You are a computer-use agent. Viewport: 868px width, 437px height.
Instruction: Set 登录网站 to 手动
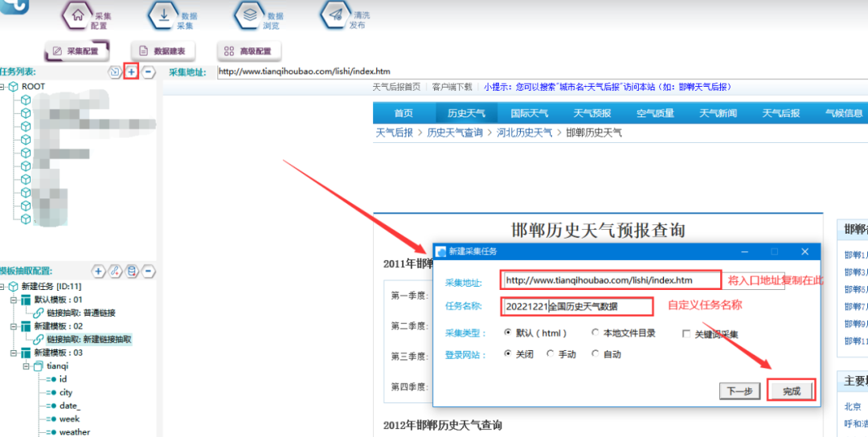point(550,354)
